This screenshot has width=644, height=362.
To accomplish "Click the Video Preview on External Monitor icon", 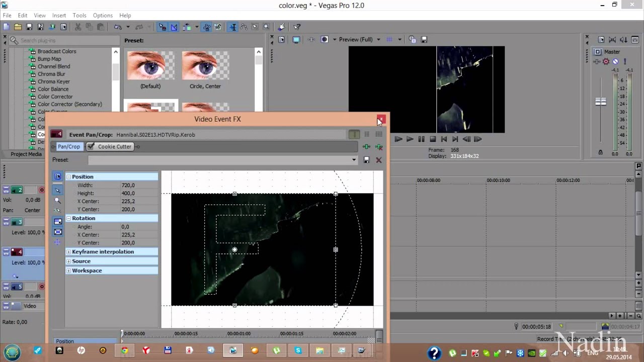I will [296, 40].
